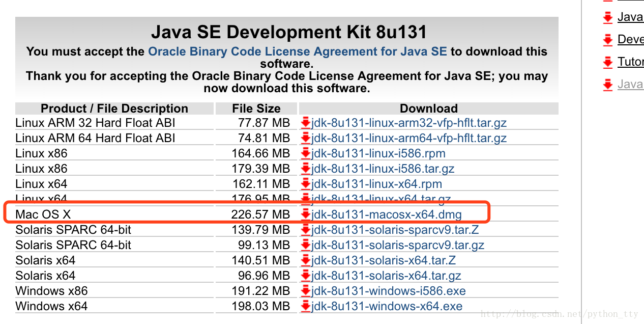Click red download arrow for linux-arm64 file
644x324 pixels.
[x=306, y=138]
